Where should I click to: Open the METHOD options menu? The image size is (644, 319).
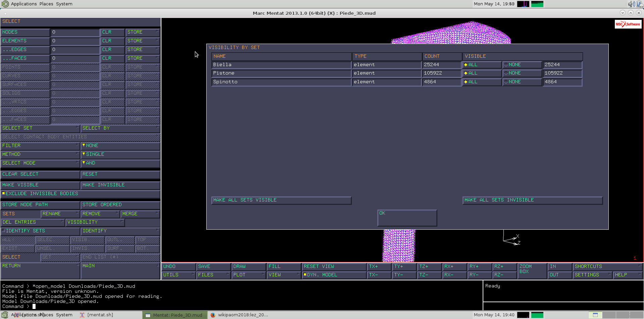tap(40, 154)
